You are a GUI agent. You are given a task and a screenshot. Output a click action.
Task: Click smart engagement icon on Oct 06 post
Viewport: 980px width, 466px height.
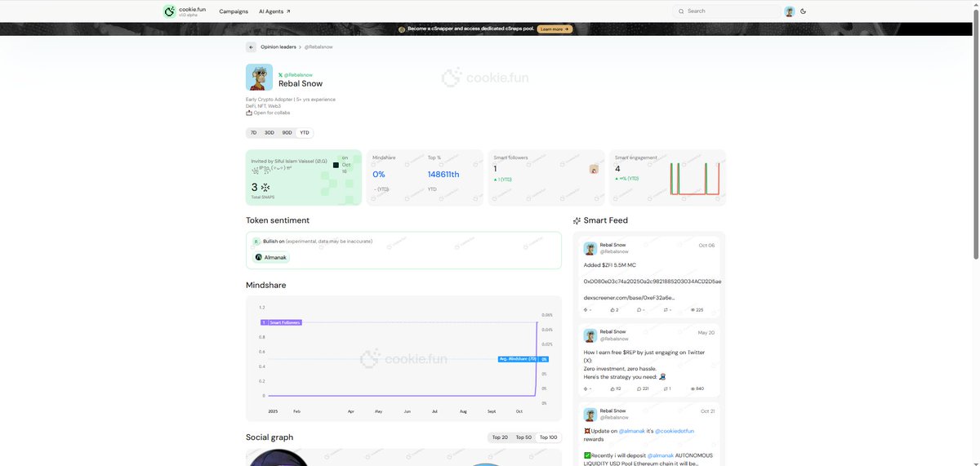[x=586, y=310]
